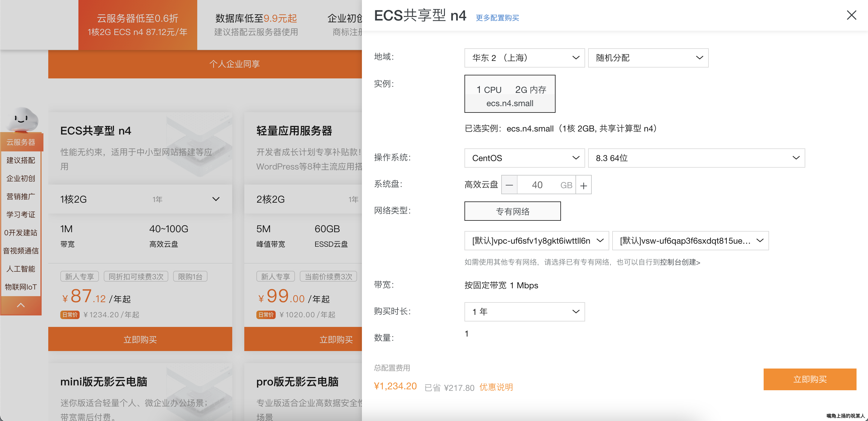Open the 随机分配 zone dropdown
The height and width of the screenshot is (421, 868).
648,58
